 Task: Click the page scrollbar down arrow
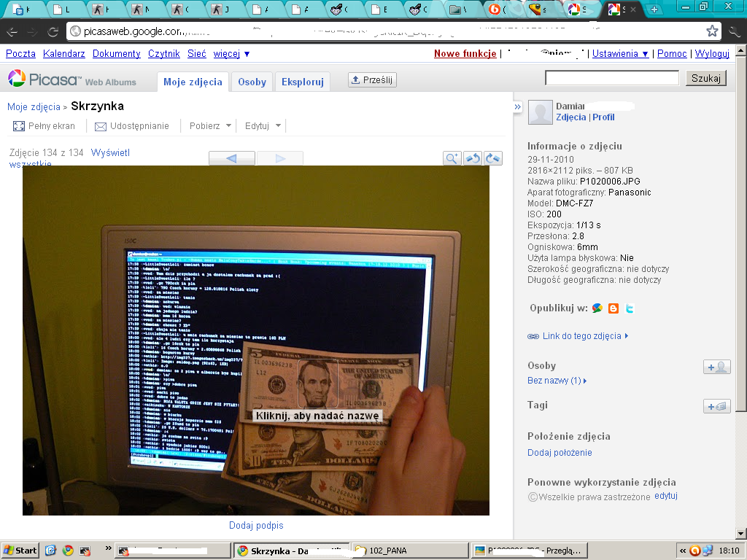tap(741, 534)
